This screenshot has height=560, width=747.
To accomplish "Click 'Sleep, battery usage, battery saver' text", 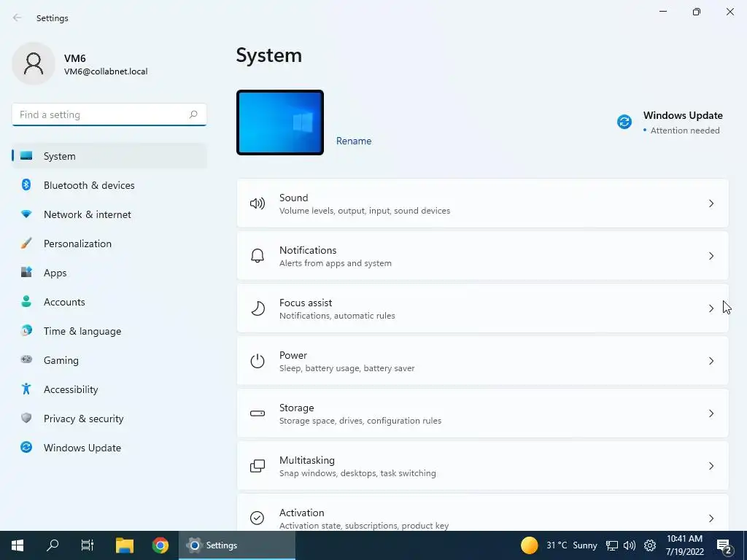I will tap(347, 368).
